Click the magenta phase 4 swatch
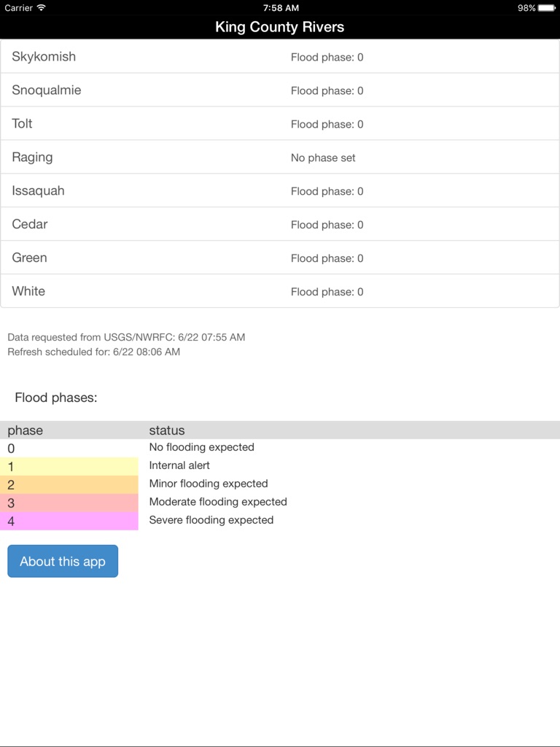The height and width of the screenshot is (747, 560). coord(69,521)
